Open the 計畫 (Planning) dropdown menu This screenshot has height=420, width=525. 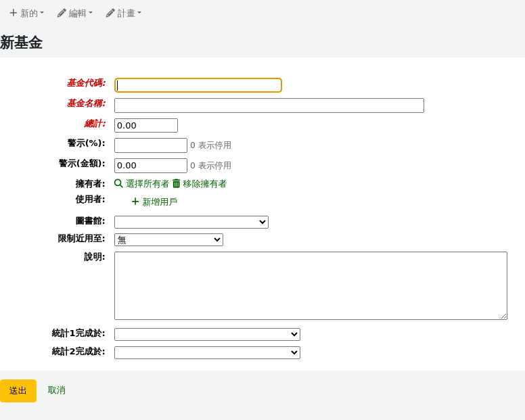point(124,13)
